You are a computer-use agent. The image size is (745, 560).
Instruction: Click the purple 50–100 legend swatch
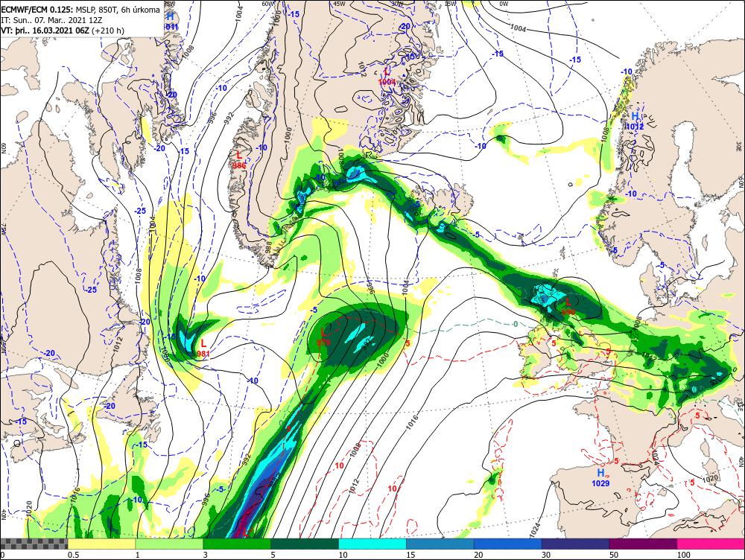644,544
